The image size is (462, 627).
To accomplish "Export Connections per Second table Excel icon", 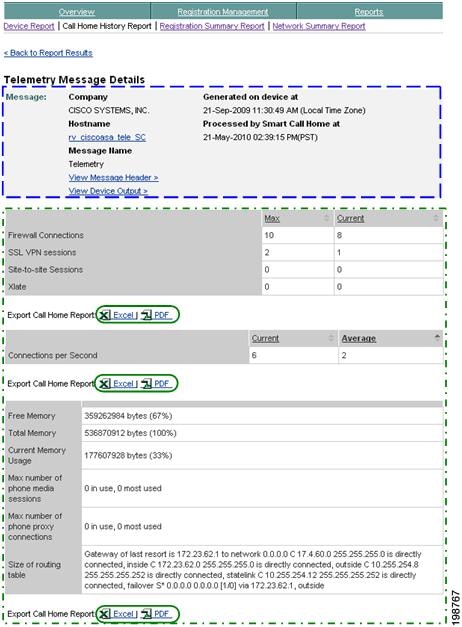I will [x=104, y=384].
